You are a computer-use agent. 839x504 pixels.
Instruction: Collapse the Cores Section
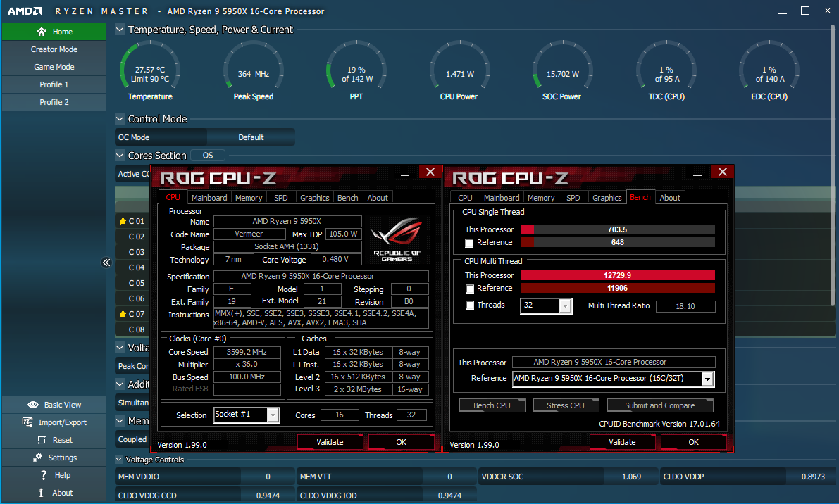(120, 155)
